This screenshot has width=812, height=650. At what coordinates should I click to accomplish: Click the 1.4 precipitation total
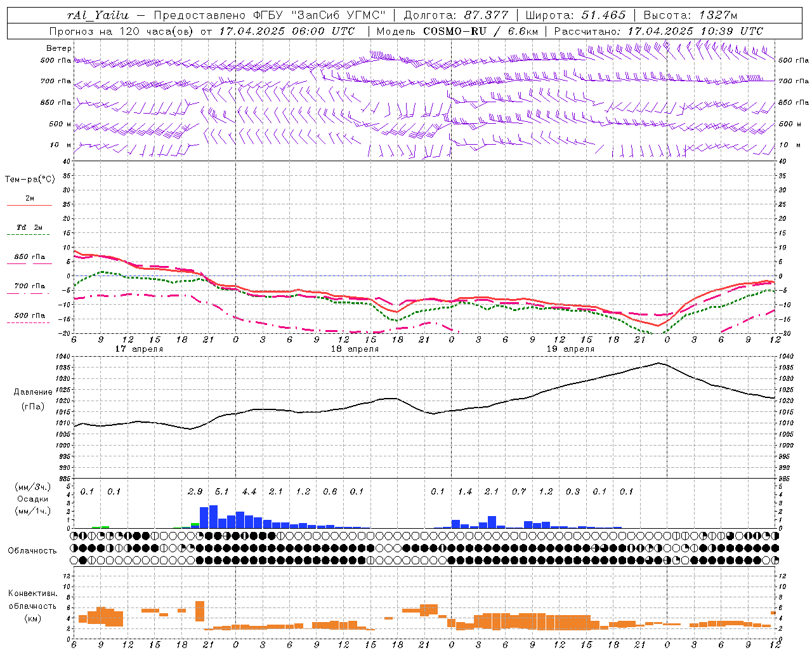coord(465,492)
